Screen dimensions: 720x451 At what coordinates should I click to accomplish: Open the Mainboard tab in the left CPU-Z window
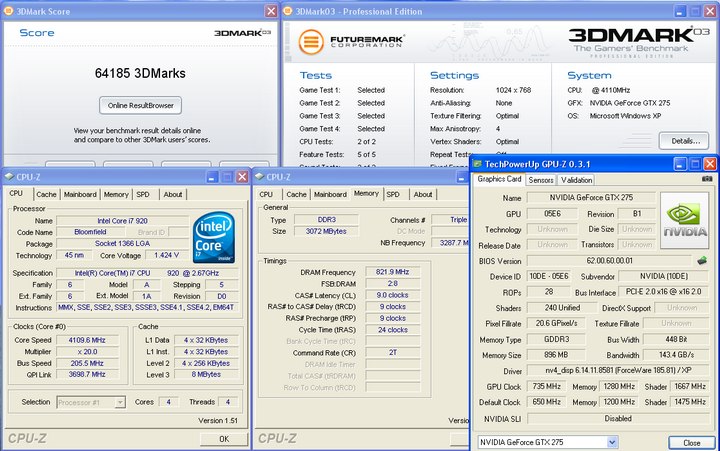tap(80, 194)
